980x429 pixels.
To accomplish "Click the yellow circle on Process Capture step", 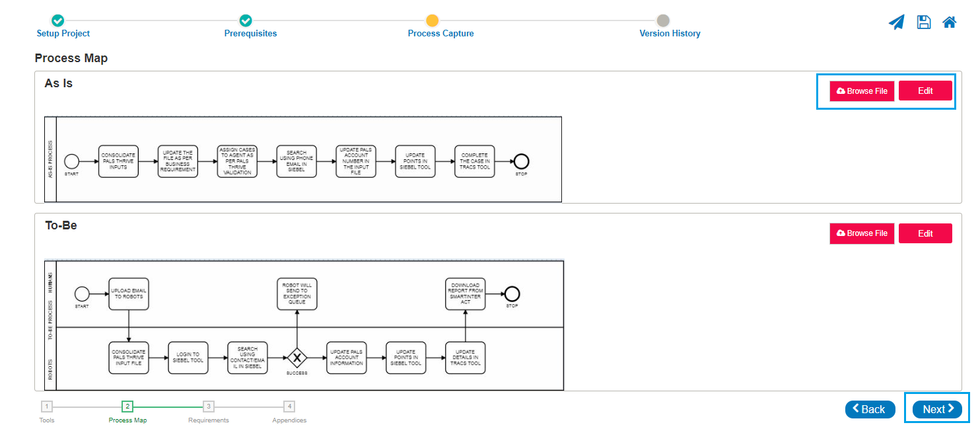I will pyautogui.click(x=433, y=20).
